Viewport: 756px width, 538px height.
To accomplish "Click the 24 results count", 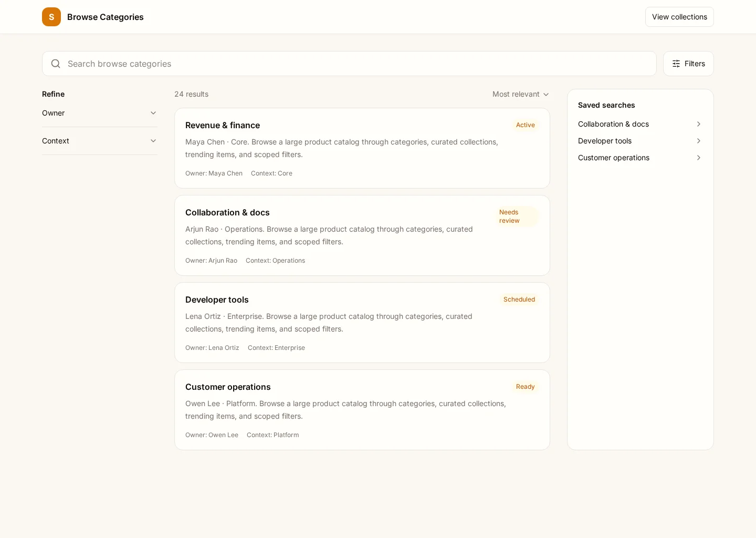I will [x=191, y=94].
